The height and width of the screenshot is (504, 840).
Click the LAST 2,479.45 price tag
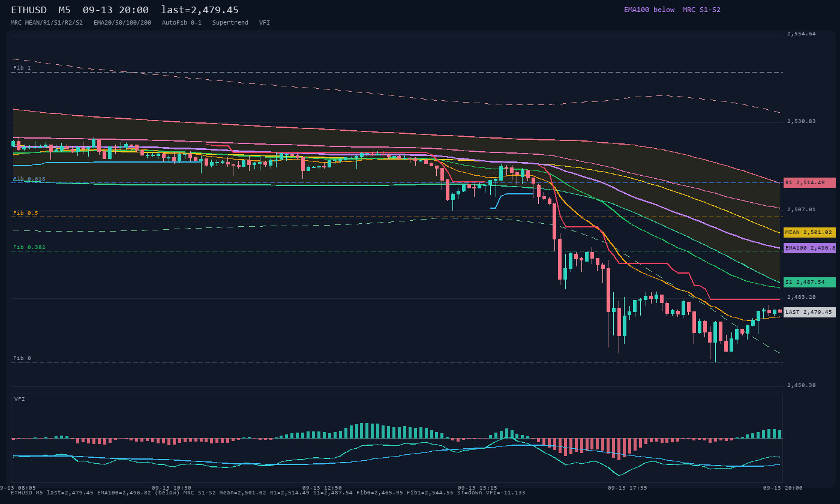809,312
